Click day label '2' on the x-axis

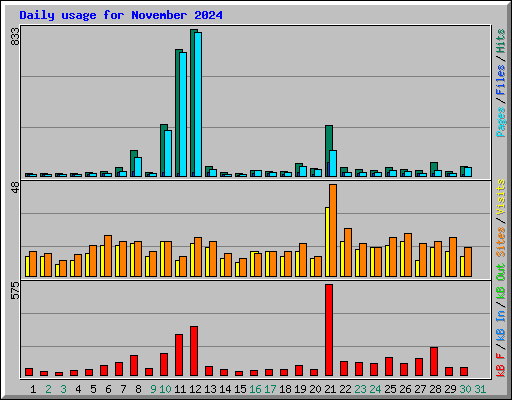click(x=48, y=389)
